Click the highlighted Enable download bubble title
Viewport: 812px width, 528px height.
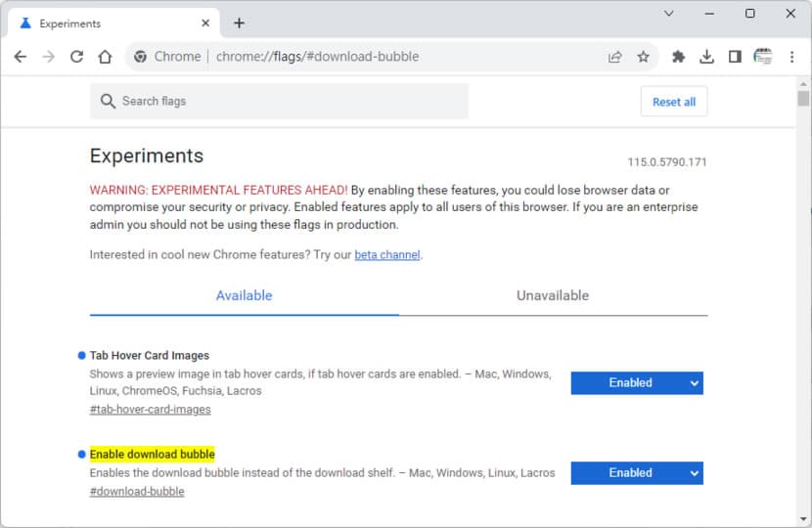153,454
